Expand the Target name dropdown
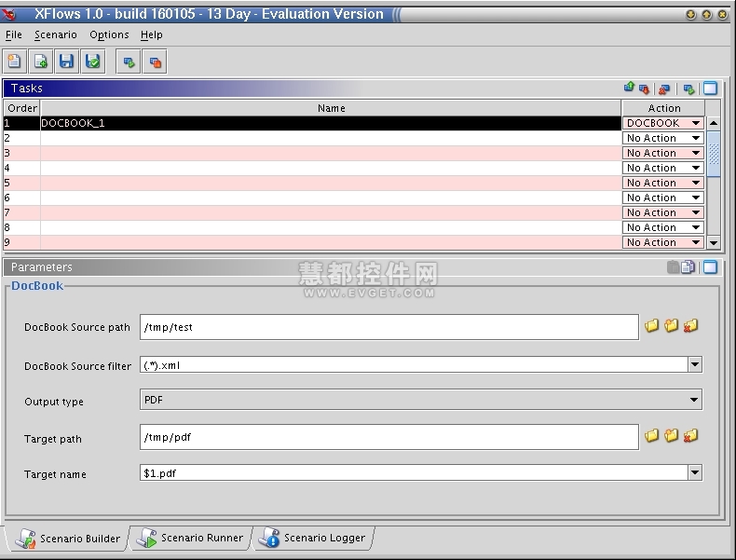This screenshot has width=736, height=560. (695, 472)
